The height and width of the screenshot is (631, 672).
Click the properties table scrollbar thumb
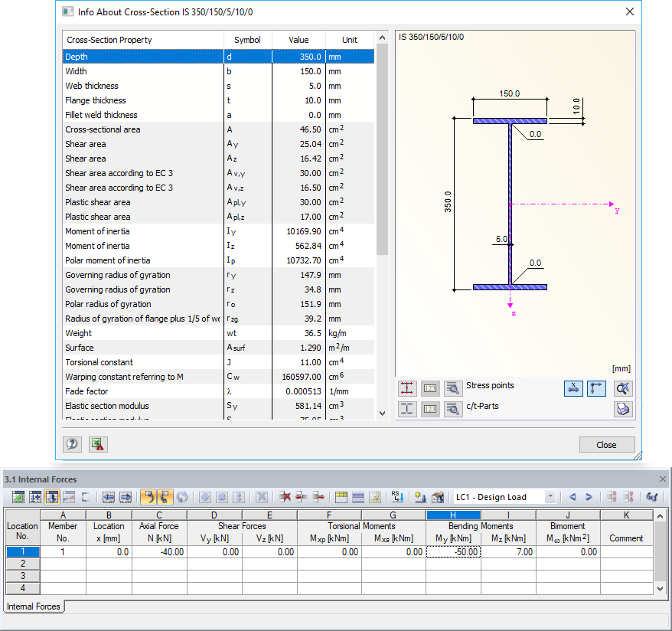[x=382, y=149]
